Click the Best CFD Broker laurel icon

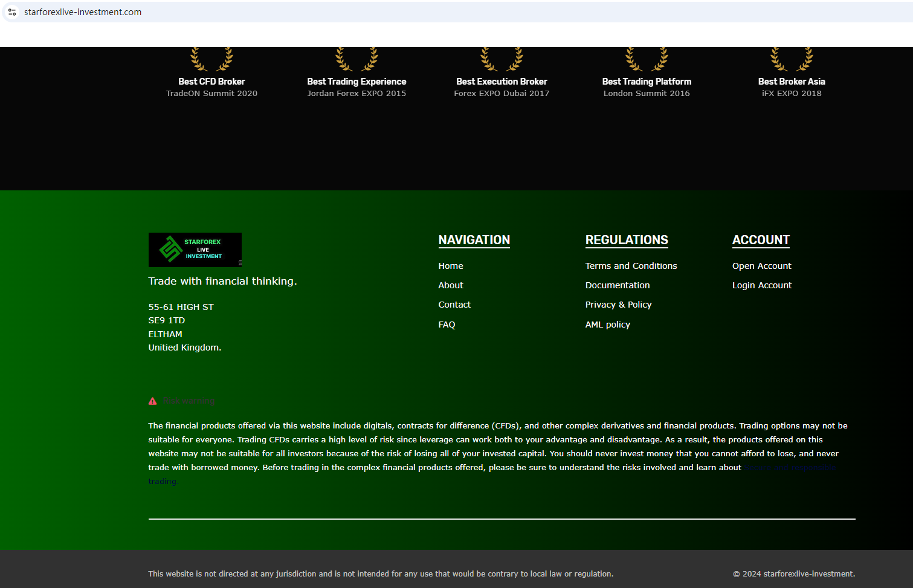211,59
